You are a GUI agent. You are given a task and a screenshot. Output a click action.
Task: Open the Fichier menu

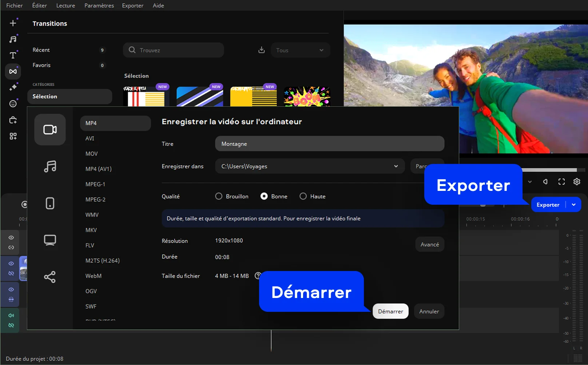click(14, 5)
